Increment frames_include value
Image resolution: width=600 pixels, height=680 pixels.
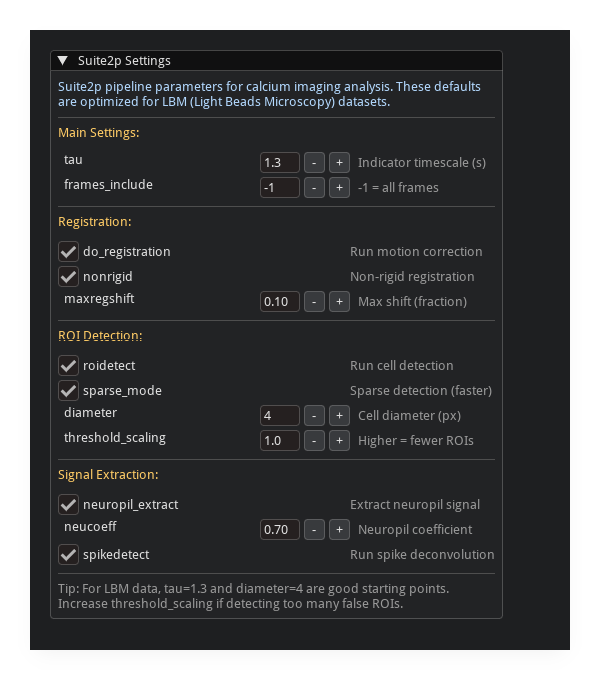339,187
